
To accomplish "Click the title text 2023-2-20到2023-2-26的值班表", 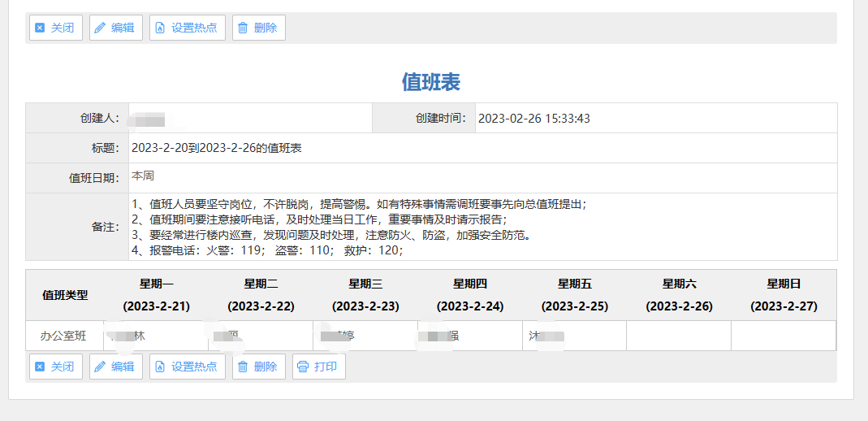I will [x=217, y=148].
